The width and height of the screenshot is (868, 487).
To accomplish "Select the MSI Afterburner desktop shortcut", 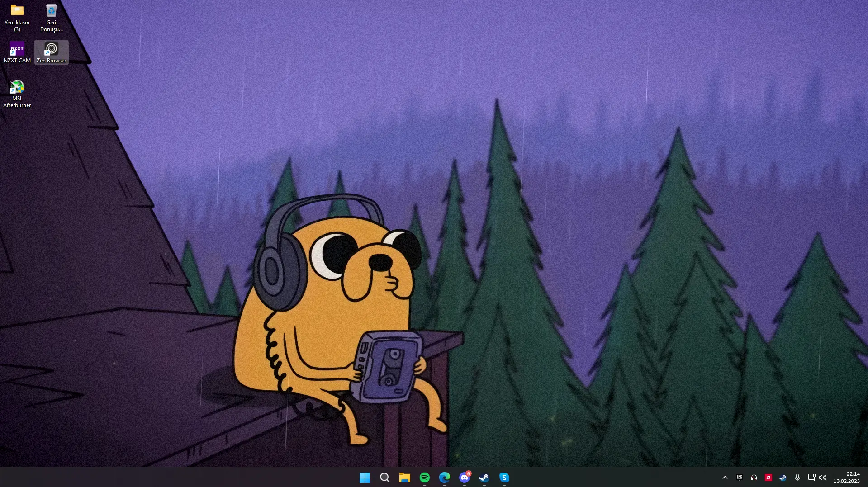I will [x=17, y=94].
